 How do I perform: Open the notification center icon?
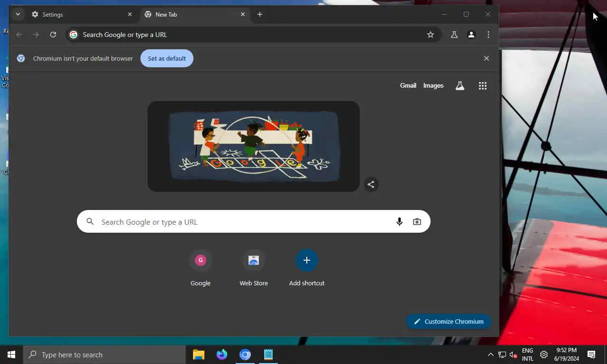click(591, 355)
